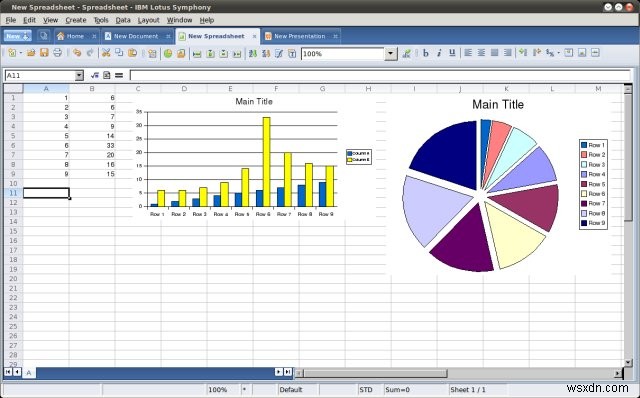Click the Undo arrow icon

(x=77, y=53)
